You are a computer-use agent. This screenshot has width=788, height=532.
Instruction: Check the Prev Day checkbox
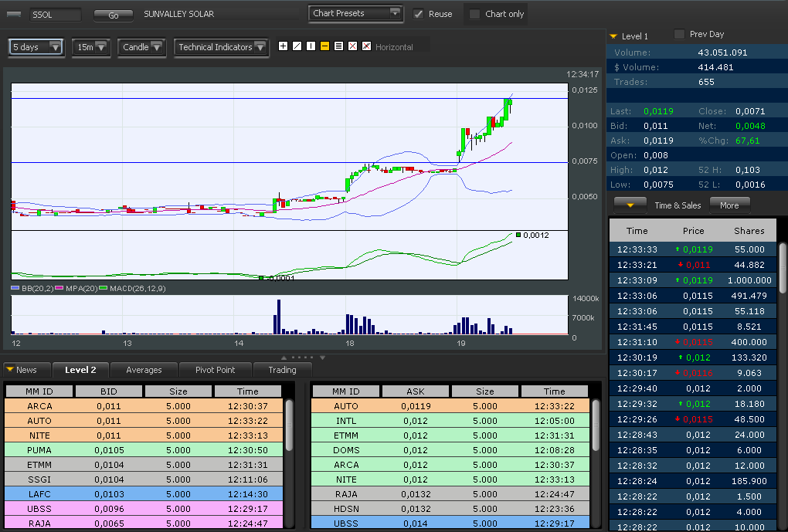click(x=679, y=34)
